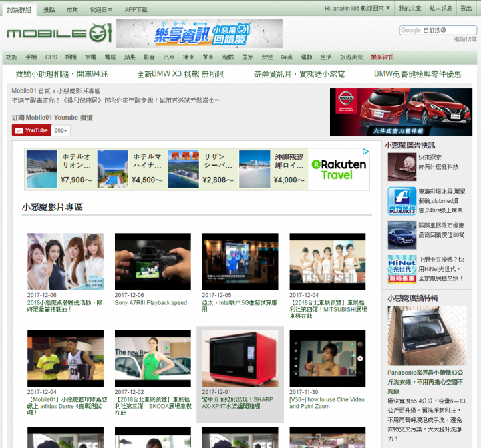Play the SKODA car show video thumbnail

click(x=153, y=358)
